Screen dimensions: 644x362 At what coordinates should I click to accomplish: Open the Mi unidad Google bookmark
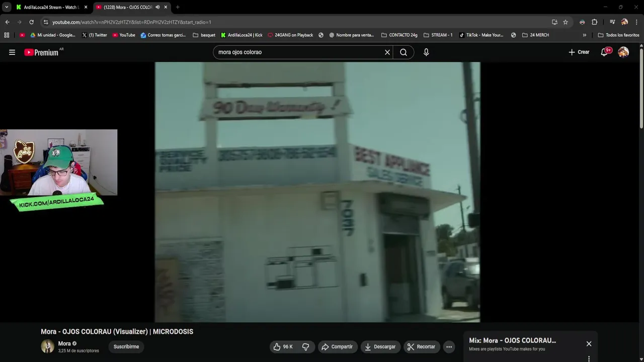tap(52, 35)
